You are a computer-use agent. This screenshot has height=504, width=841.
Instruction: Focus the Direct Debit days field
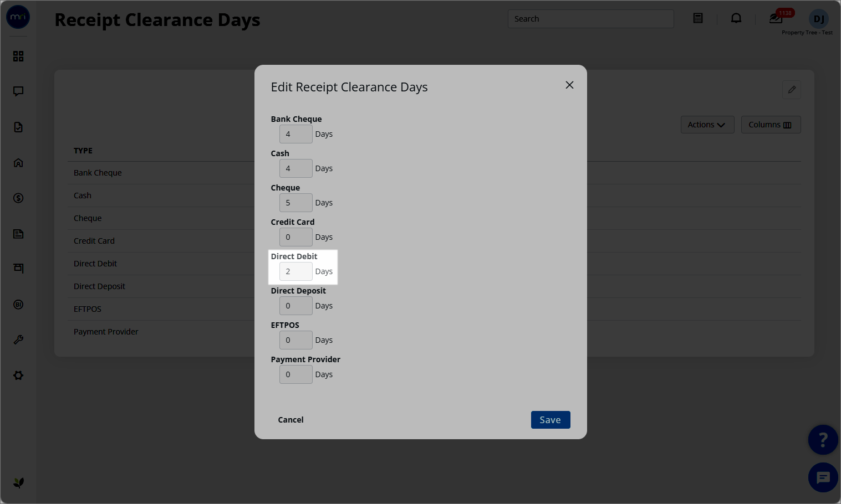295,271
